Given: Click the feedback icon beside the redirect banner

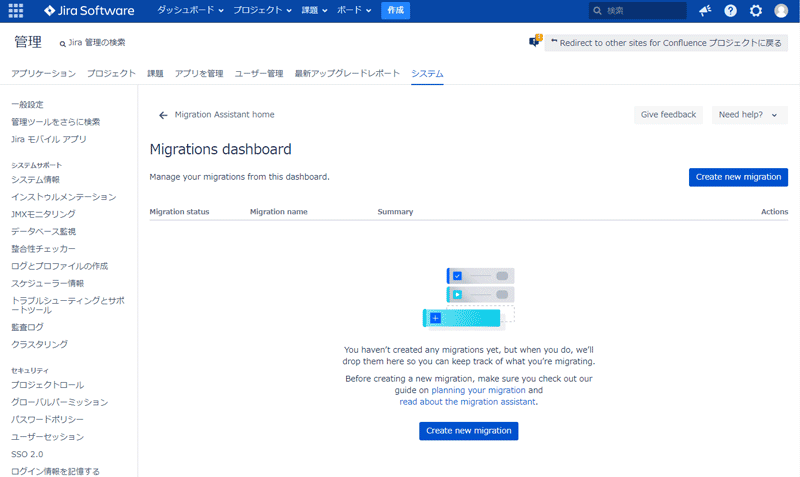Looking at the screenshot, I should pos(535,42).
